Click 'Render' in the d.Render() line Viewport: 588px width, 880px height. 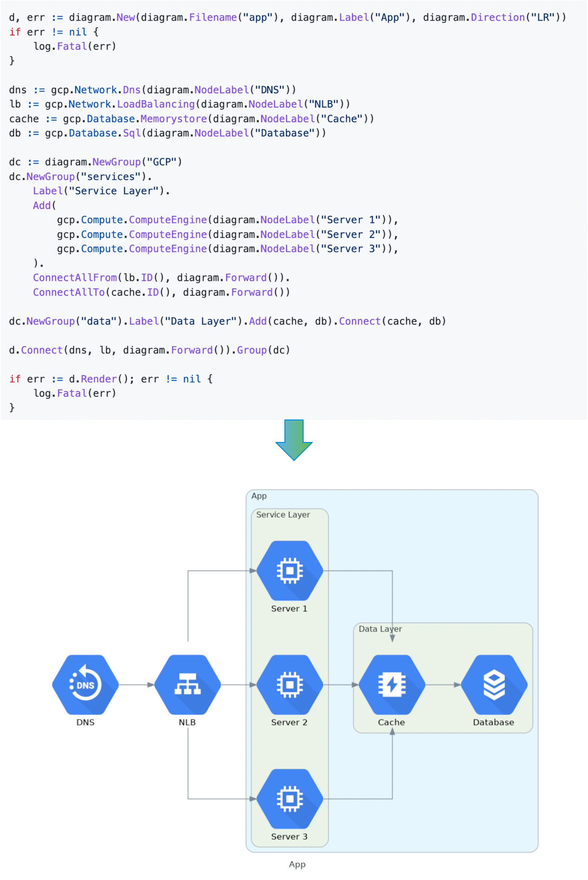[x=99, y=379]
